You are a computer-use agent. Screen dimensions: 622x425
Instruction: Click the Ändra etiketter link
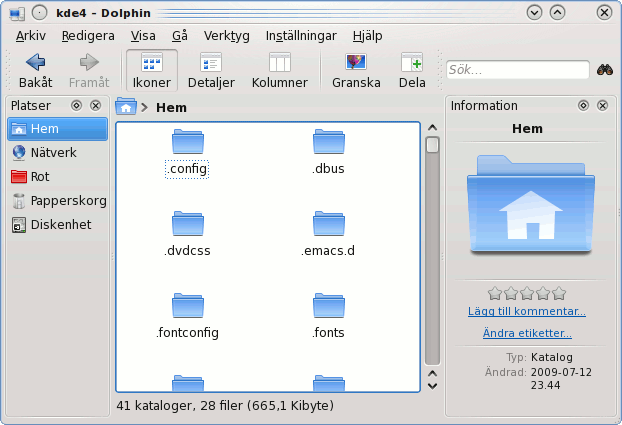527,333
